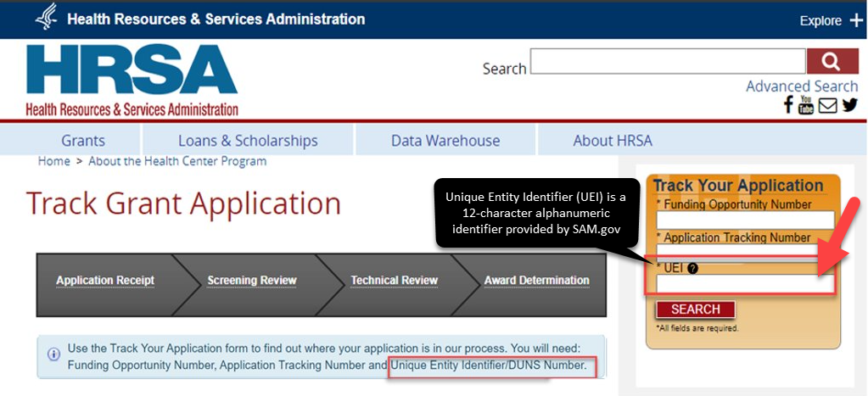Click the Explore label in top bar

coord(820,21)
